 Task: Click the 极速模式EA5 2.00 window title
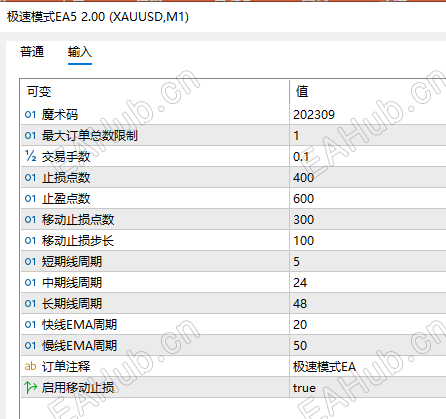(98, 17)
